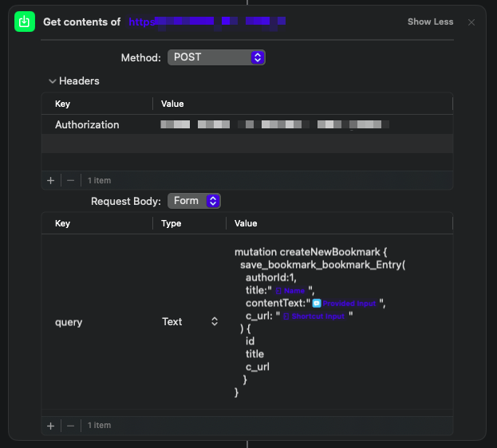Click into the mutation createNewBookmark value text
497x448 pixels.
point(311,252)
